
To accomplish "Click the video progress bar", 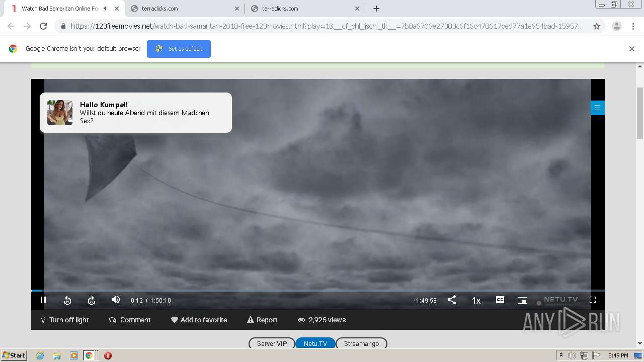I will pyautogui.click(x=318, y=291).
